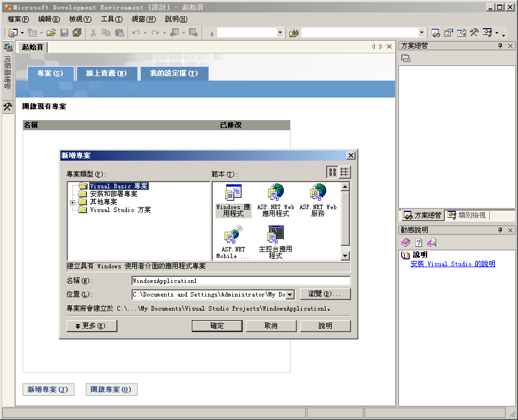Expand the 其他專案 tree node

(x=72, y=202)
